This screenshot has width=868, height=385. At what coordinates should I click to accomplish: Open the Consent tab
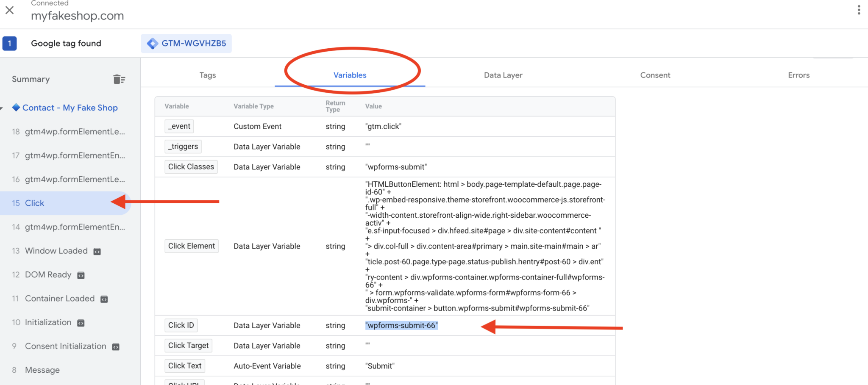(655, 75)
